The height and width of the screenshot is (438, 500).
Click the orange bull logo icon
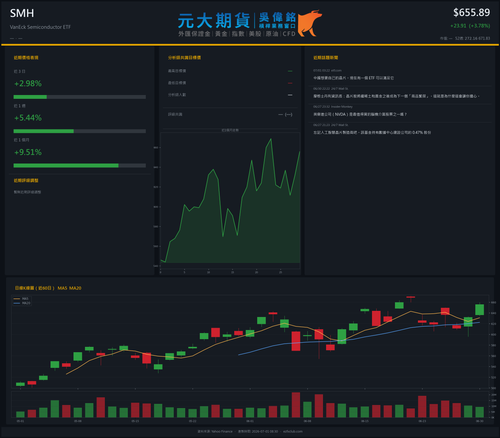point(310,23)
